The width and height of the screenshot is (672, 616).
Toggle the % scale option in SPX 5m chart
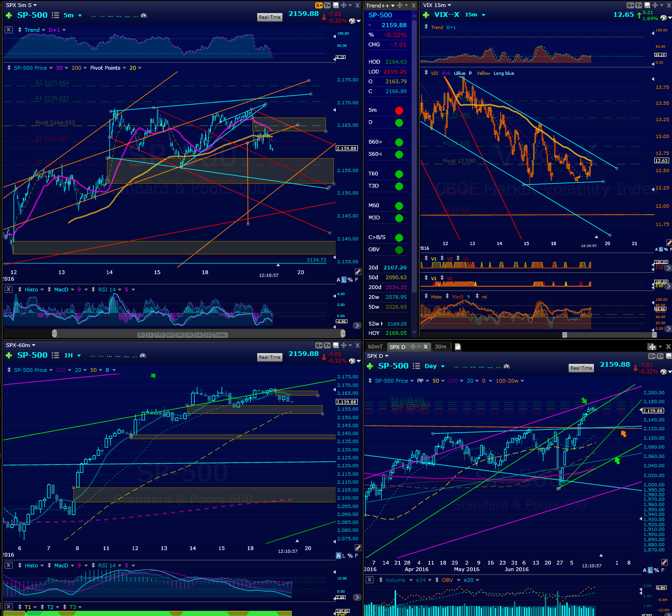pos(350,280)
